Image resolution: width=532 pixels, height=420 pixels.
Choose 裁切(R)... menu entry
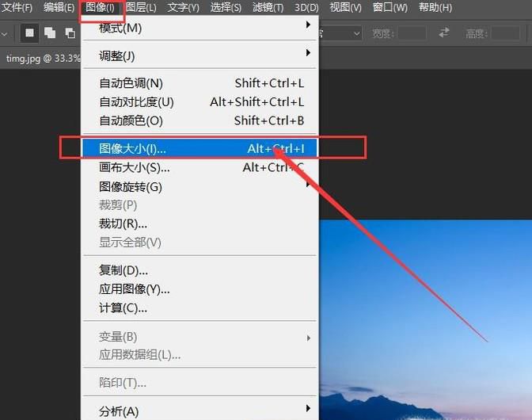click(x=199, y=223)
